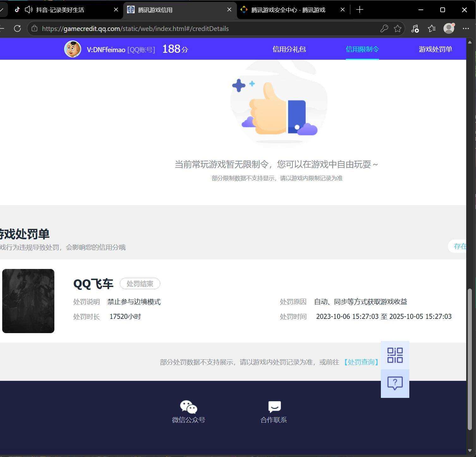Open the help feedback question bubble icon
476x457 pixels.
pos(395,383)
